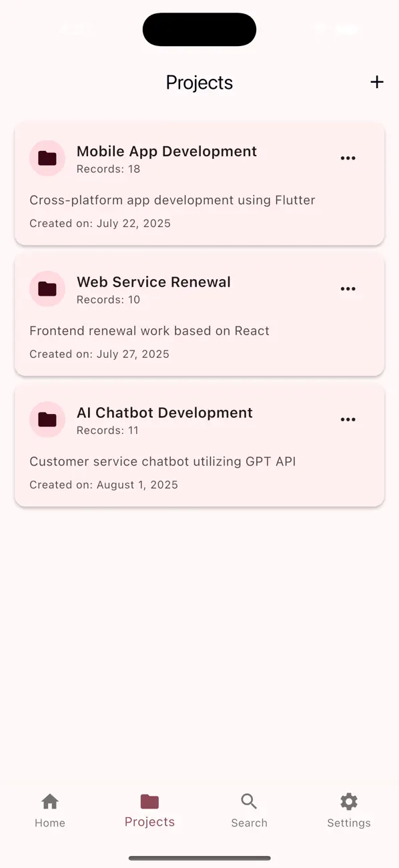Tap the folder icon on AI Chatbot Development
This screenshot has width=399, height=868.
[x=47, y=419]
